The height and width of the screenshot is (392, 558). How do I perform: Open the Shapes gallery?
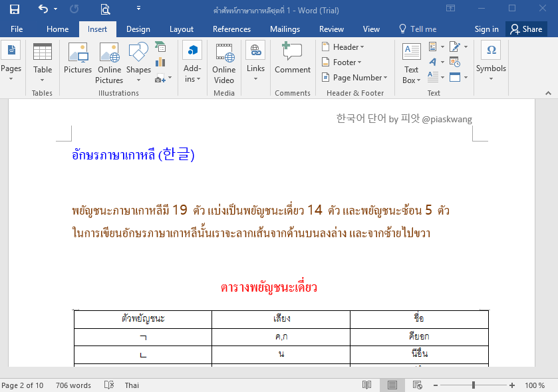point(138,63)
